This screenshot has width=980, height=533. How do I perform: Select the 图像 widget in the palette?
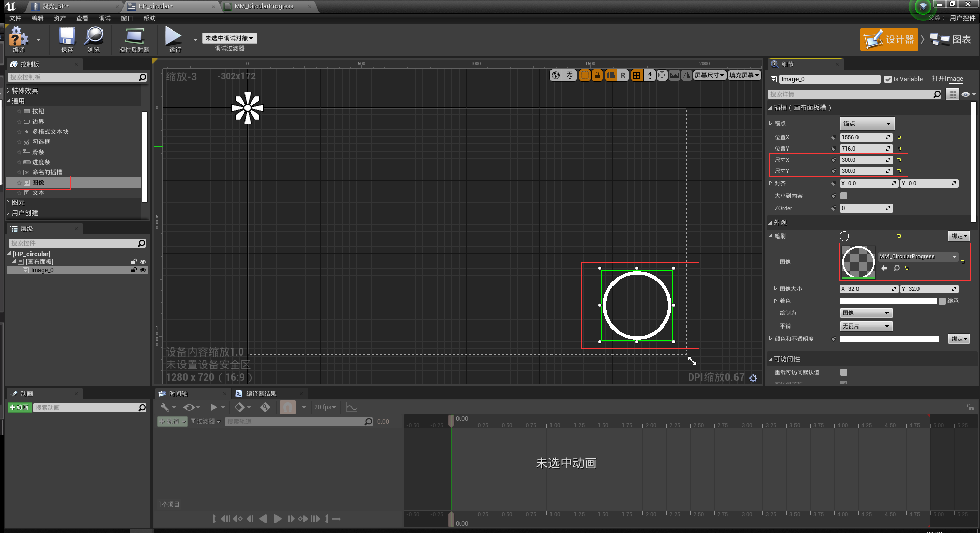(x=73, y=183)
